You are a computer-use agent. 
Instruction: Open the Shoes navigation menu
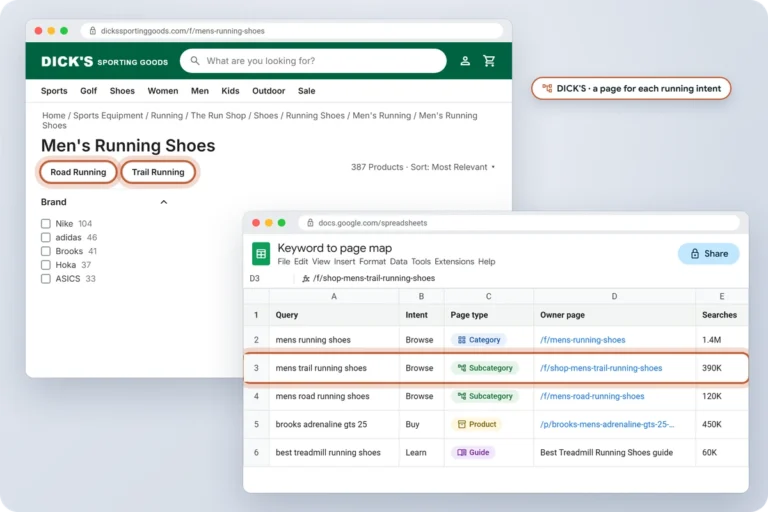(x=122, y=91)
